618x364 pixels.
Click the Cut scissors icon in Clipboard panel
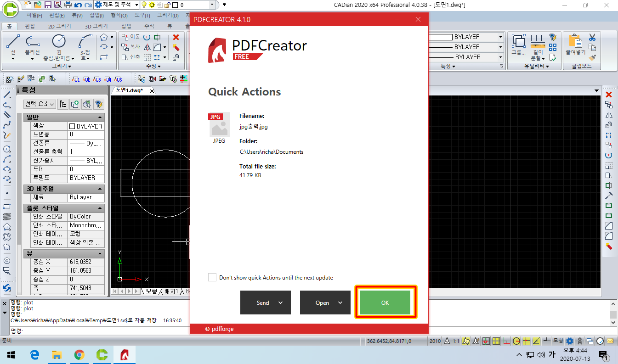coord(592,37)
